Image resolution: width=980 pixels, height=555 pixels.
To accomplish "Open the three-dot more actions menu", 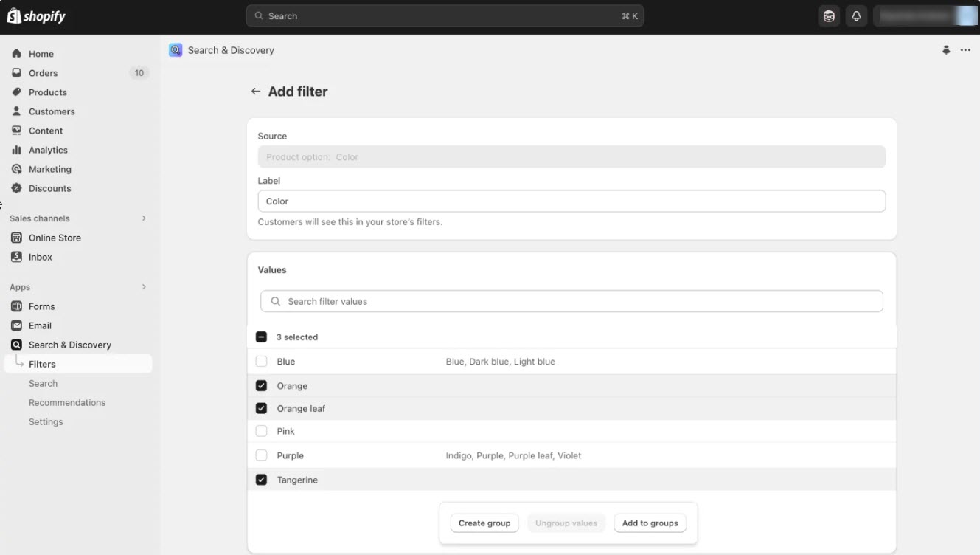I will (x=965, y=50).
